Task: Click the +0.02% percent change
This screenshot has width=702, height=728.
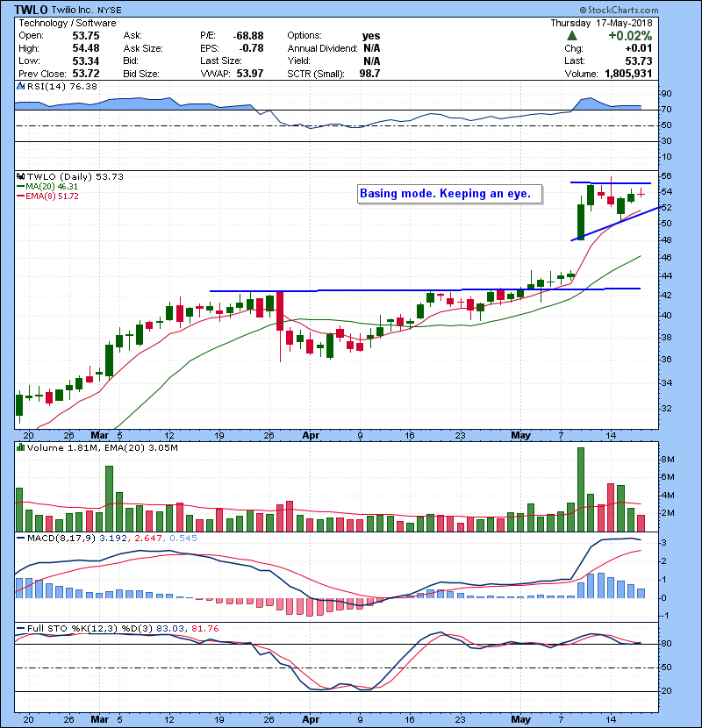Action: pyautogui.click(x=630, y=36)
